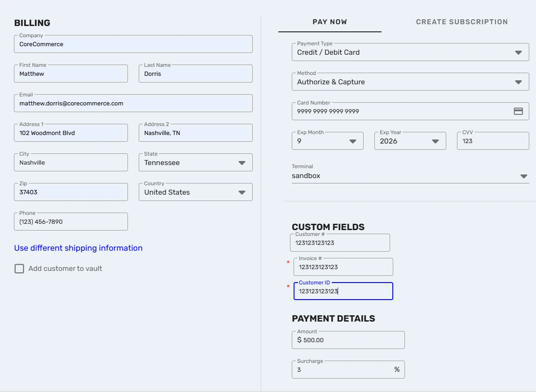Click the Surcharge percent field
The width and height of the screenshot is (536, 392).
click(348, 370)
